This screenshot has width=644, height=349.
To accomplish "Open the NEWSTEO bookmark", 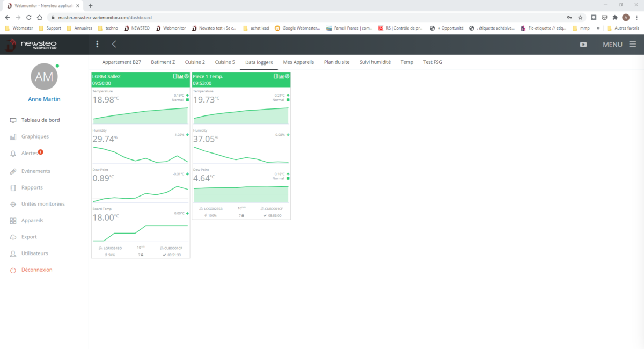I will [x=137, y=28].
